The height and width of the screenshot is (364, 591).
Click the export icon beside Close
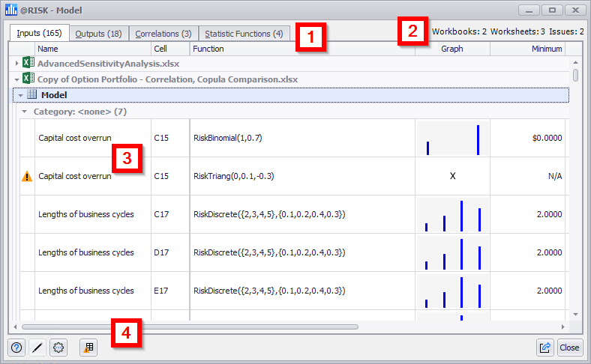point(545,348)
